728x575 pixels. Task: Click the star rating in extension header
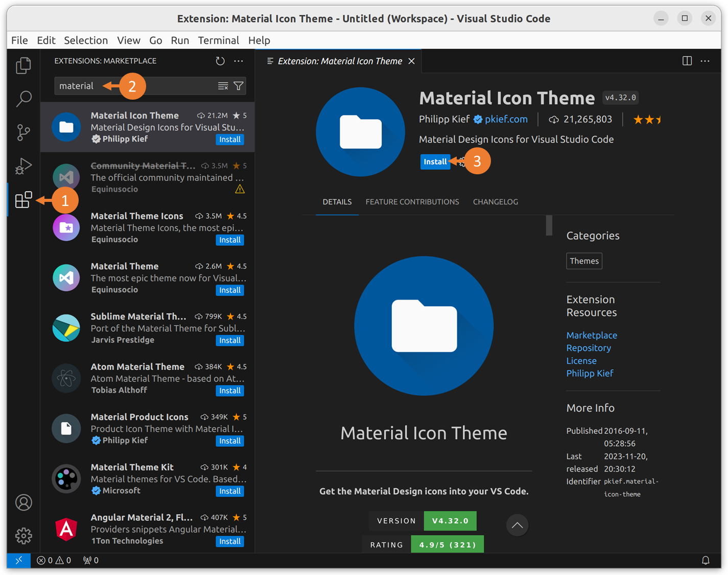pos(647,120)
